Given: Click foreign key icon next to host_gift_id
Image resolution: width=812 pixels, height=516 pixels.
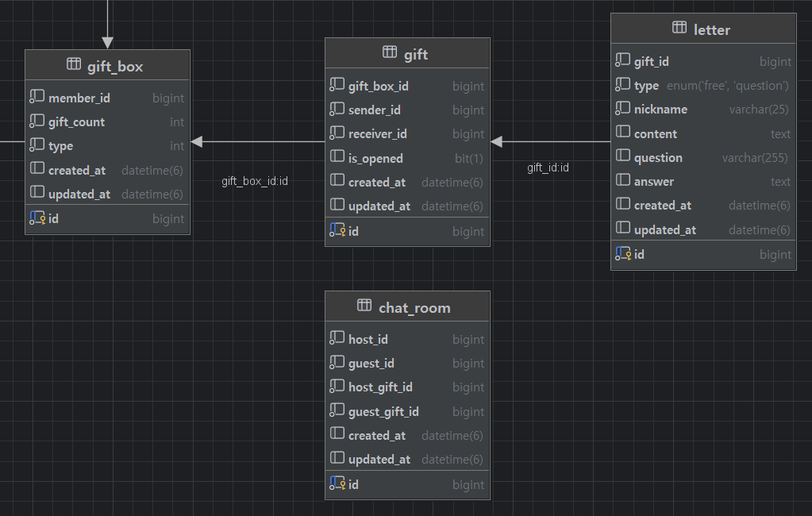Looking at the screenshot, I should [337, 387].
